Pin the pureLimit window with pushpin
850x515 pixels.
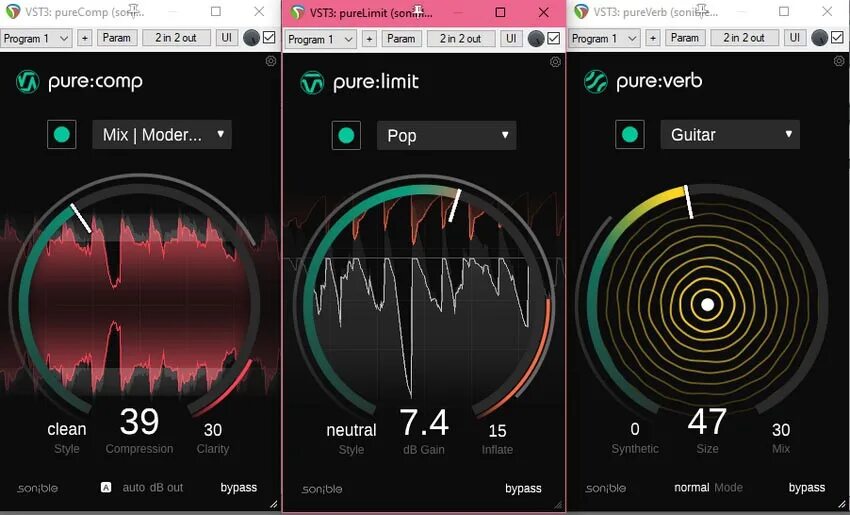(x=418, y=10)
